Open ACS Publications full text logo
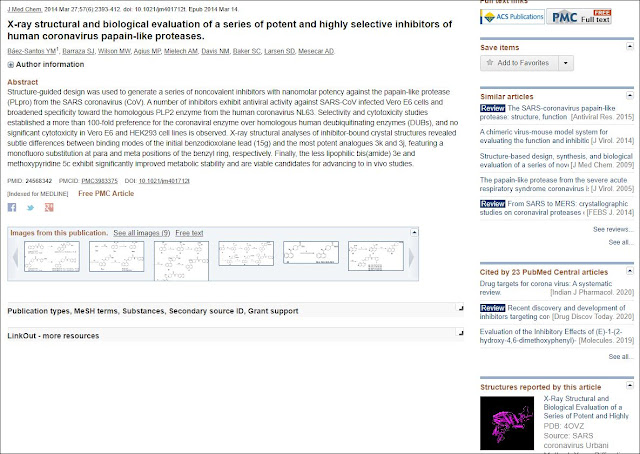The width and height of the screenshot is (640, 454). (513, 17)
